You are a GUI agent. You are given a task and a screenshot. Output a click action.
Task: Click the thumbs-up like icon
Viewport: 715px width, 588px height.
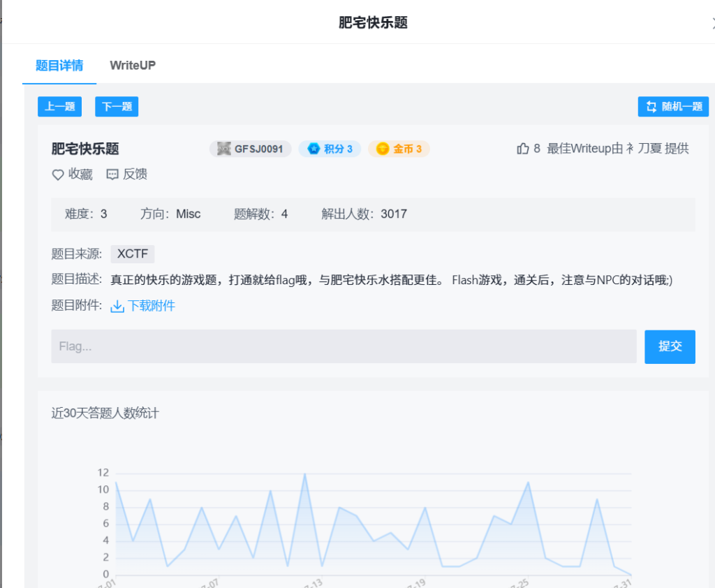(523, 149)
